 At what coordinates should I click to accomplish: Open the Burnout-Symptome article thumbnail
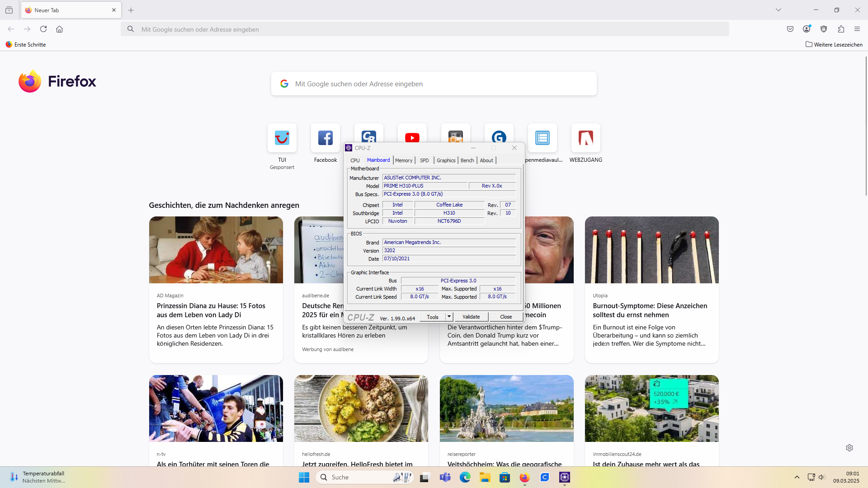pyautogui.click(x=651, y=250)
